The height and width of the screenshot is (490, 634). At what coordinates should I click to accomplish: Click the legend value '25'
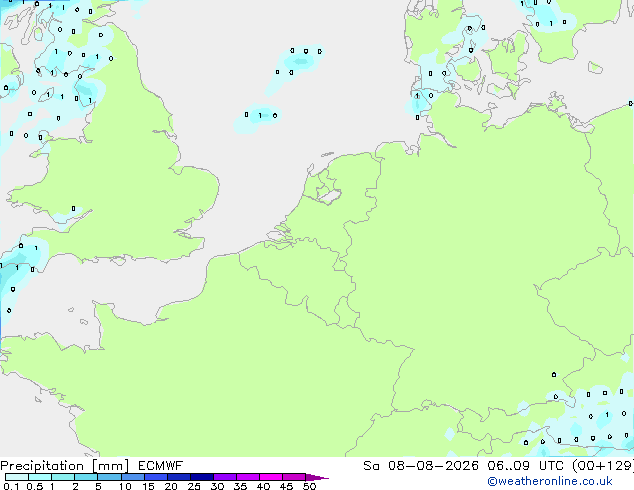pyautogui.click(x=194, y=486)
